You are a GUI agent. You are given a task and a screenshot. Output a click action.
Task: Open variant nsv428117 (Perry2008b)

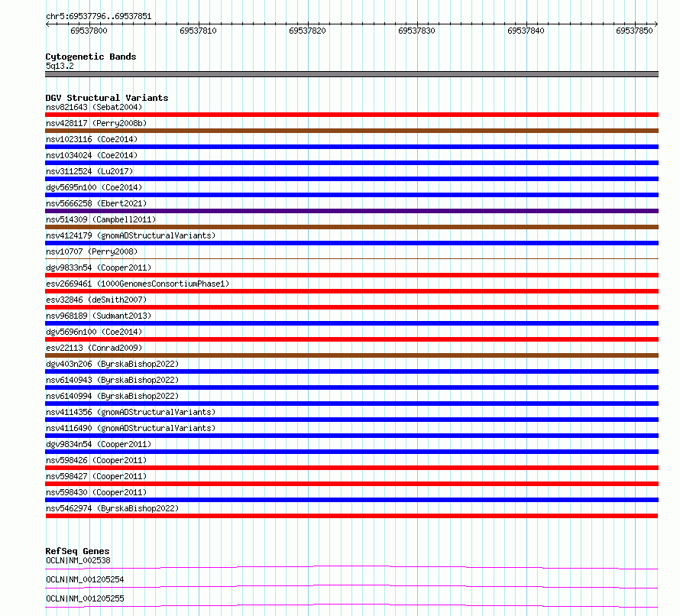(96, 123)
